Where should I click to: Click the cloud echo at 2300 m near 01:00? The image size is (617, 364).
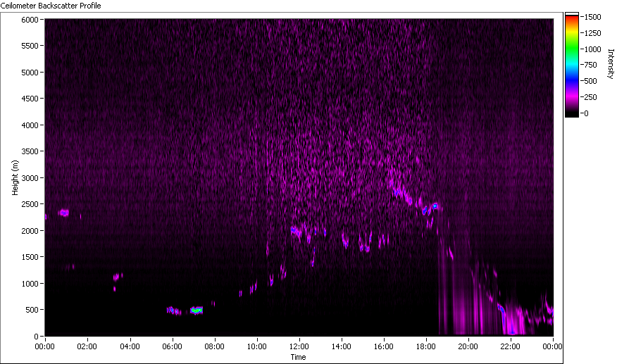(x=64, y=213)
